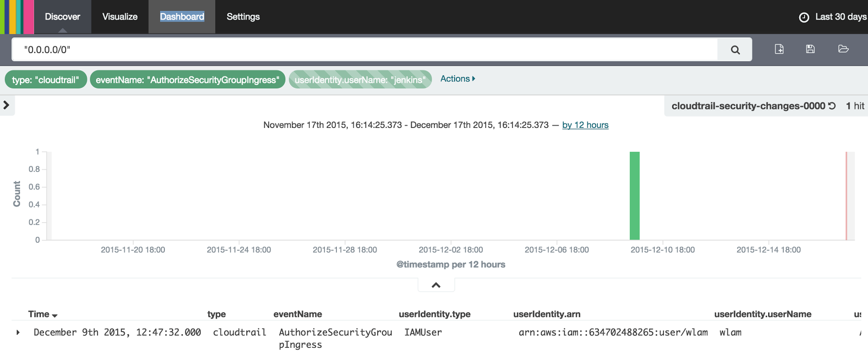
Task: Click the search magnifier button
Action: (x=735, y=49)
